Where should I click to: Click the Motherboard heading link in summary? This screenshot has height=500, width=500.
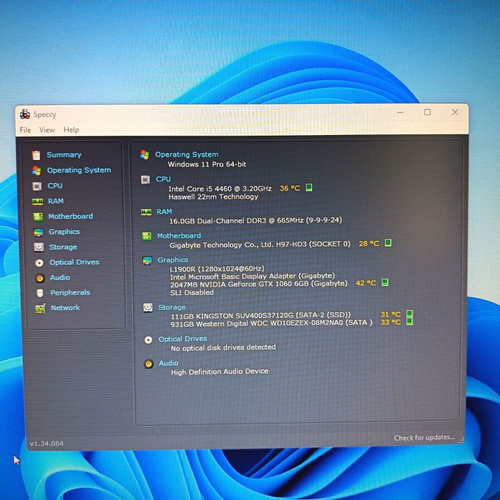[179, 236]
